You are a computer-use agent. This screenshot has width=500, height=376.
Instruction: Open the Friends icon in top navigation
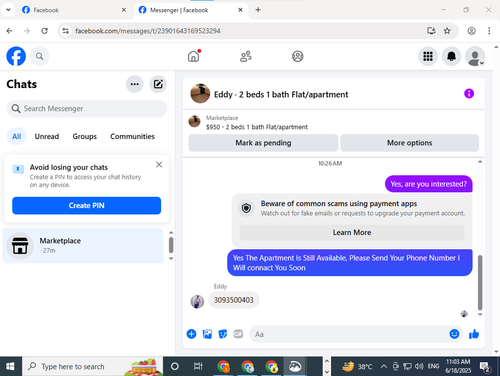pos(246,56)
